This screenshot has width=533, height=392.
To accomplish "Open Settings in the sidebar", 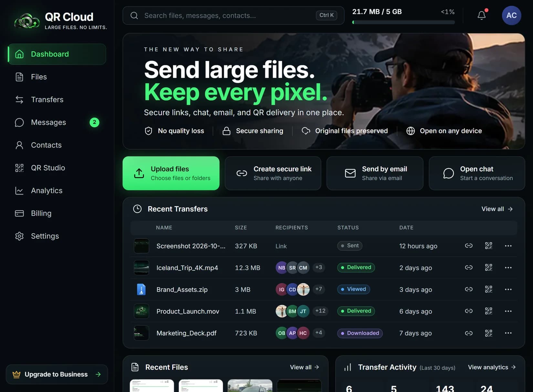I will pyautogui.click(x=57, y=236).
